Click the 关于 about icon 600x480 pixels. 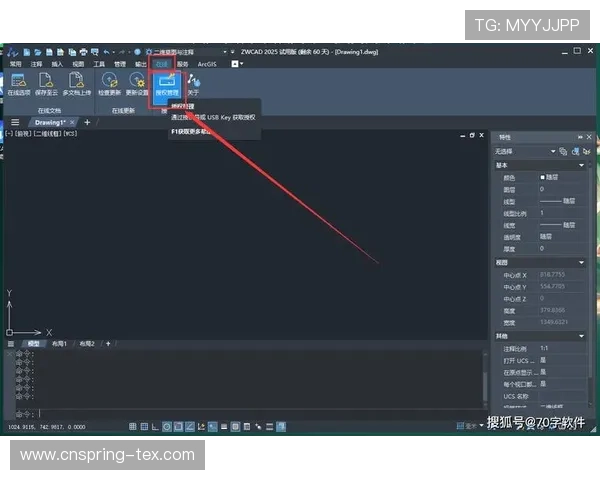pos(193,85)
